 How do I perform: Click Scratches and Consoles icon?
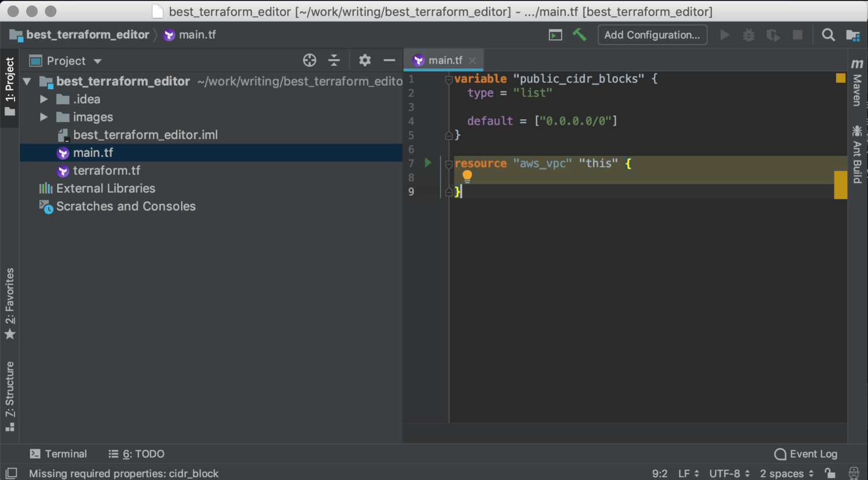(46, 206)
